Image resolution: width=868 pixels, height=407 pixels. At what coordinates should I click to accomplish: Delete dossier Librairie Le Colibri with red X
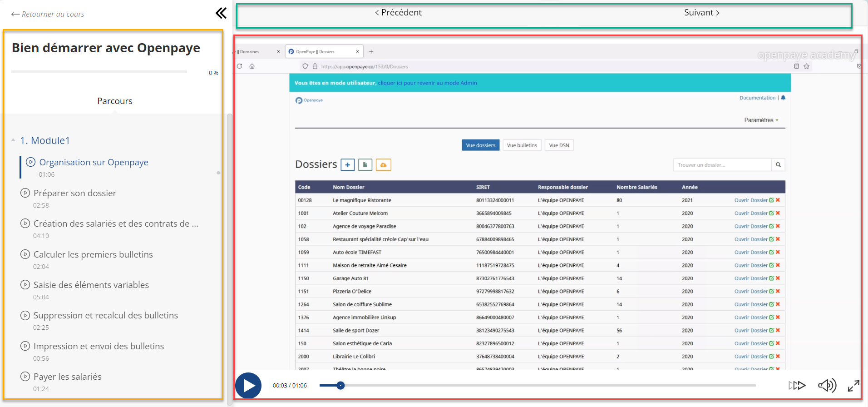tap(778, 356)
